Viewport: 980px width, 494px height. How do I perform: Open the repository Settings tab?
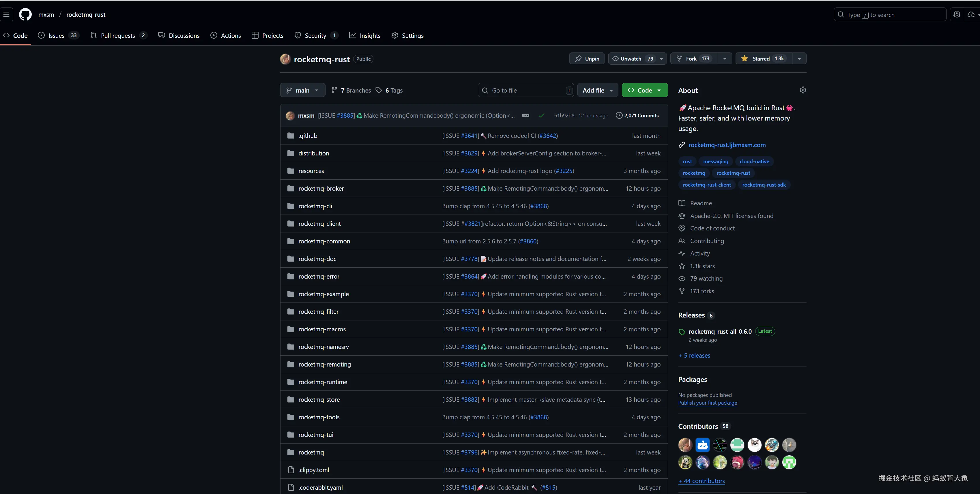[x=407, y=35]
